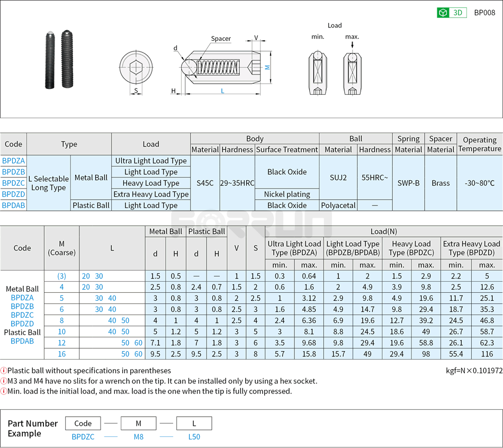This screenshot has height=448, width=503.
Task: Click the BP008 page label
Action: coord(486,12)
